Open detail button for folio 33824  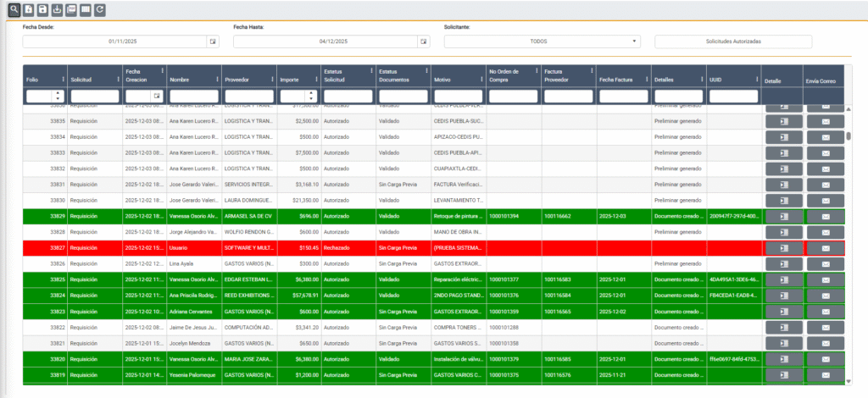(782, 296)
